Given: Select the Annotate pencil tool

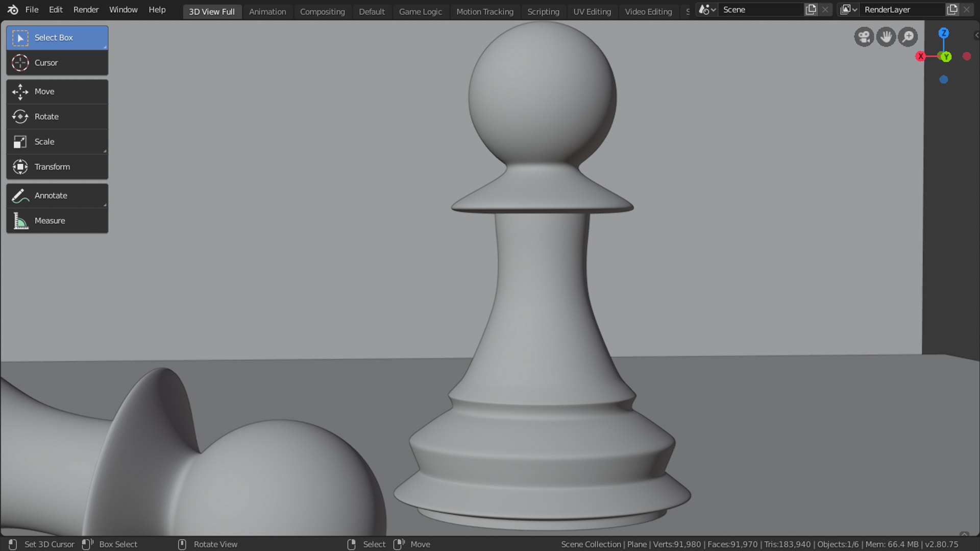Looking at the screenshot, I should 57,196.
